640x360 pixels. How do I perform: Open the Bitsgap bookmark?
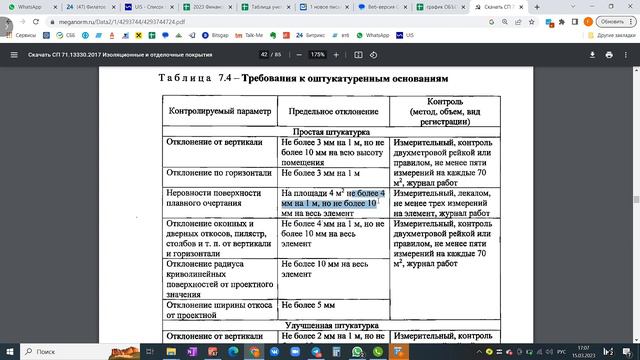click(215, 36)
